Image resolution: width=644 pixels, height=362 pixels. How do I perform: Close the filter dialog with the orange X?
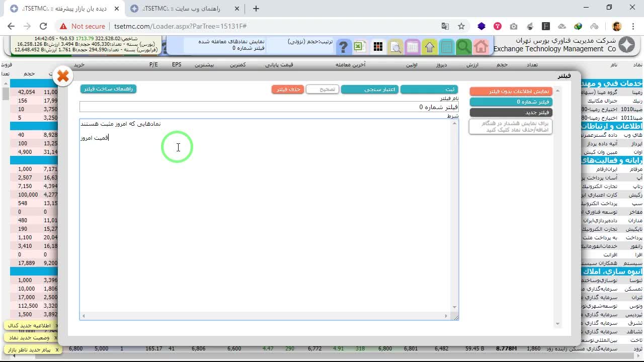tap(63, 76)
